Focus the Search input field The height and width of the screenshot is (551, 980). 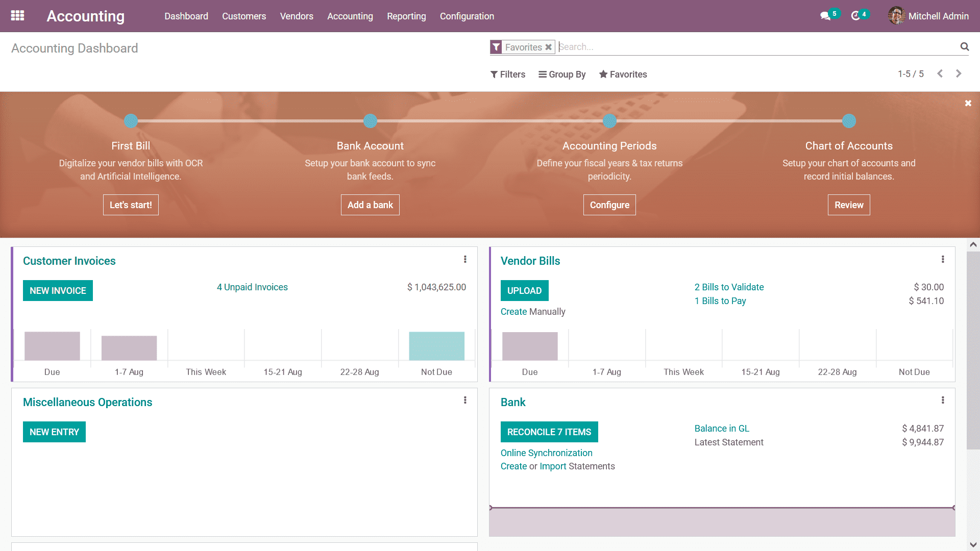click(757, 47)
